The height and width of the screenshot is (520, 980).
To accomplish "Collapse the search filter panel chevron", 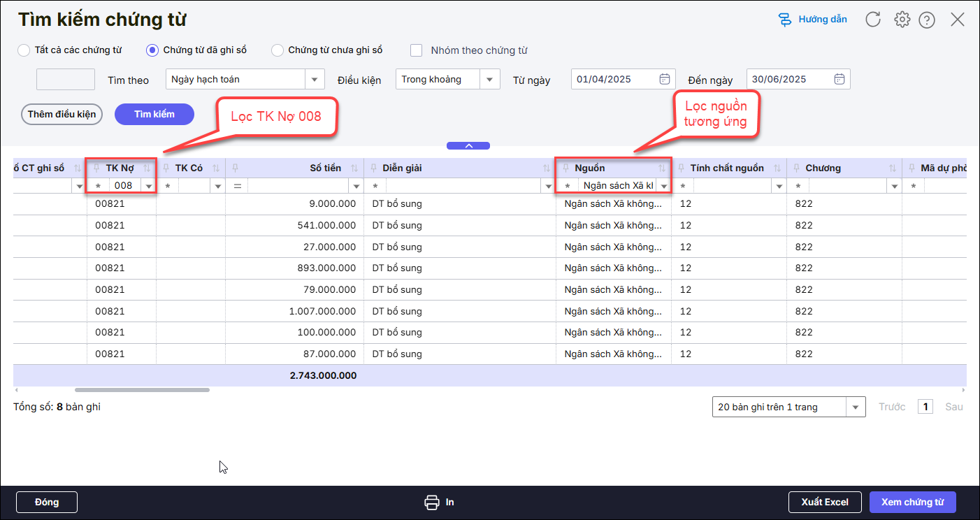I will pos(468,146).
